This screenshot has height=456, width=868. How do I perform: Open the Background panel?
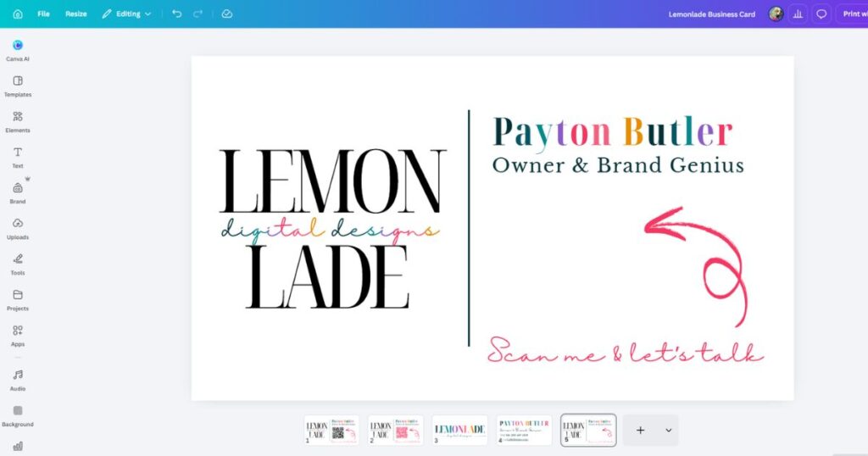coord(18,415)
